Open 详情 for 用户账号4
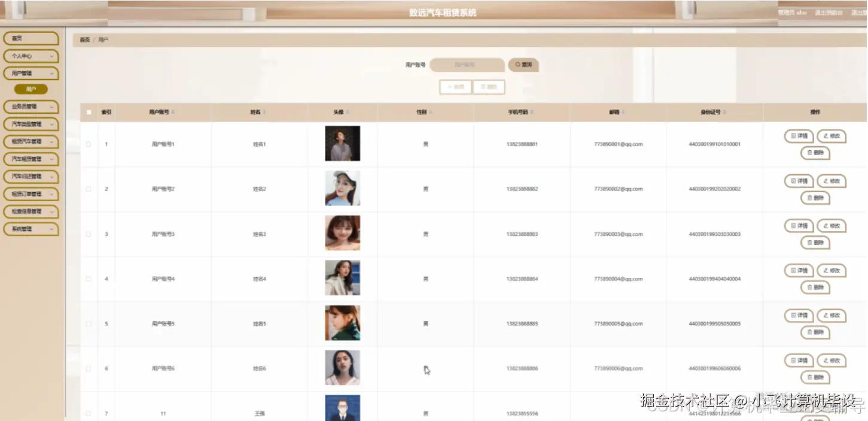This screenshot has height=421, width=868. (799, 271)
